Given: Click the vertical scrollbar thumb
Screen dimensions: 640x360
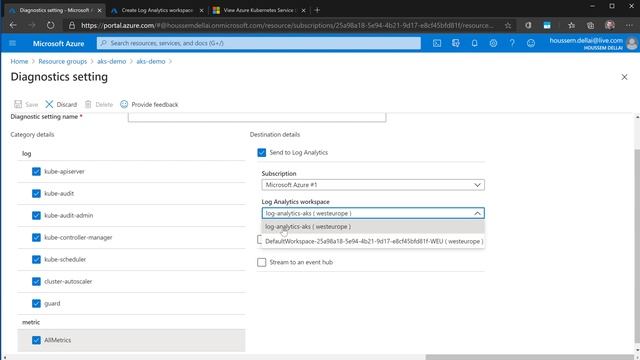Looking at the screenshot, I should click(637, 246).
